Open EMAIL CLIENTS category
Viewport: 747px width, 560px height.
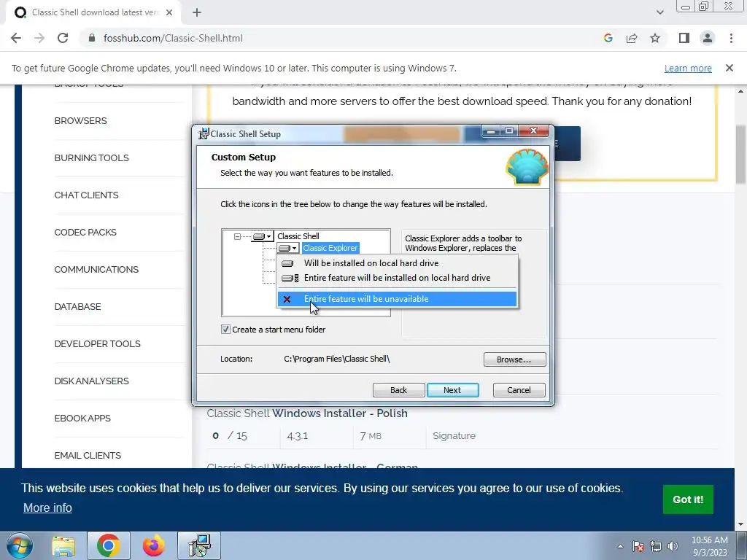[x=88, y=455]
